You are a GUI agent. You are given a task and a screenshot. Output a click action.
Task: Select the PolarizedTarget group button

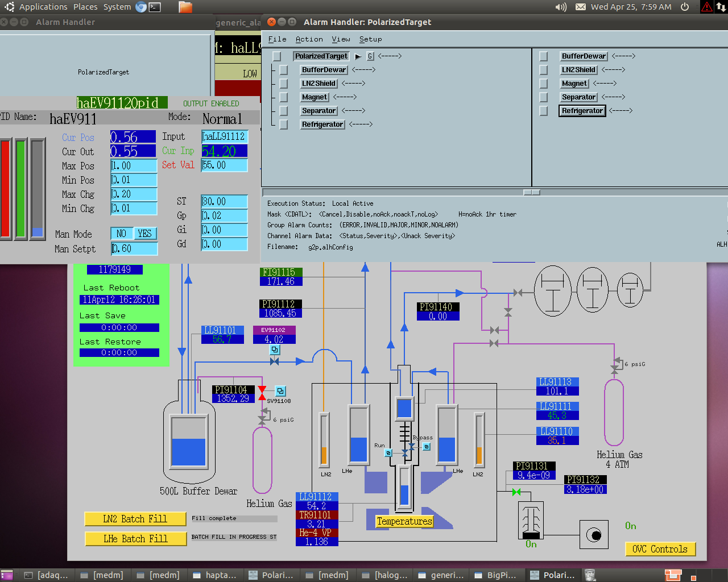321,56
